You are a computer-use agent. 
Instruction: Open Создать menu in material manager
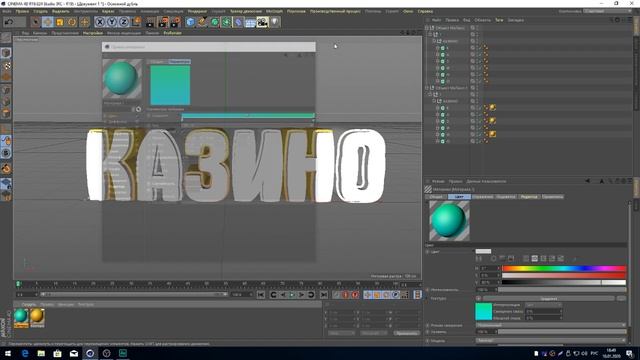[x=29, y=304]
